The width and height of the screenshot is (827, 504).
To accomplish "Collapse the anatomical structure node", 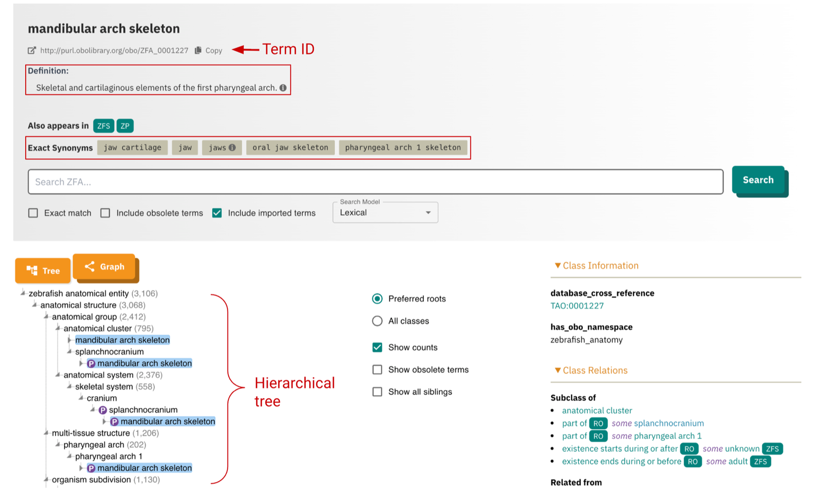I will (x=34, y=304).
